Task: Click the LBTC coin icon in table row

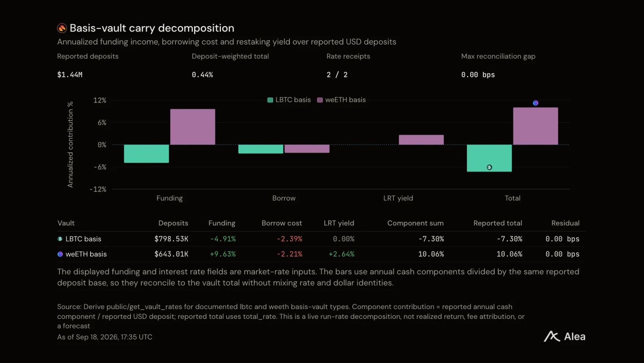Action: coord(60,239)
